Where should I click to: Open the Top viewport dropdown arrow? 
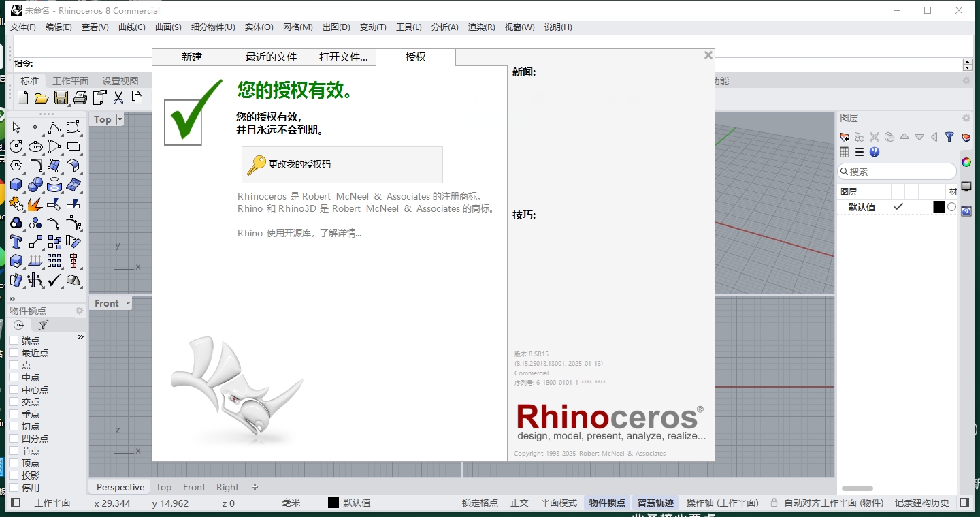[x=120, y=119]
